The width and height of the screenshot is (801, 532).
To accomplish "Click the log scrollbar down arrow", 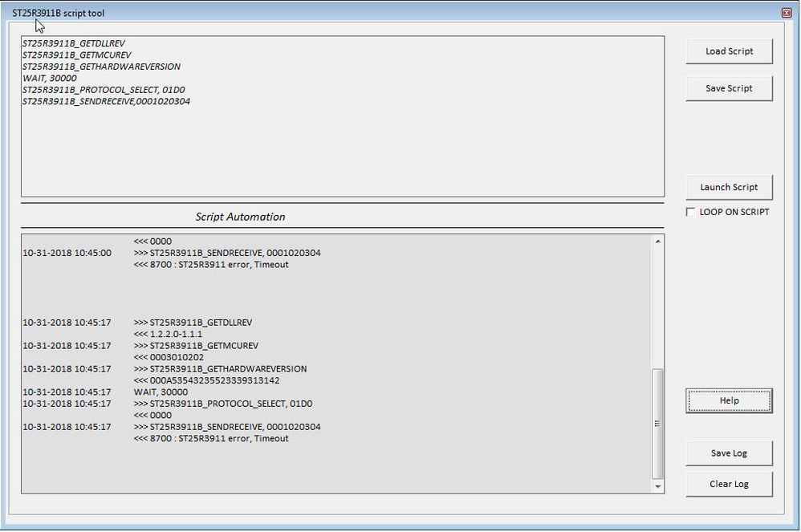I will pos(658,486).
